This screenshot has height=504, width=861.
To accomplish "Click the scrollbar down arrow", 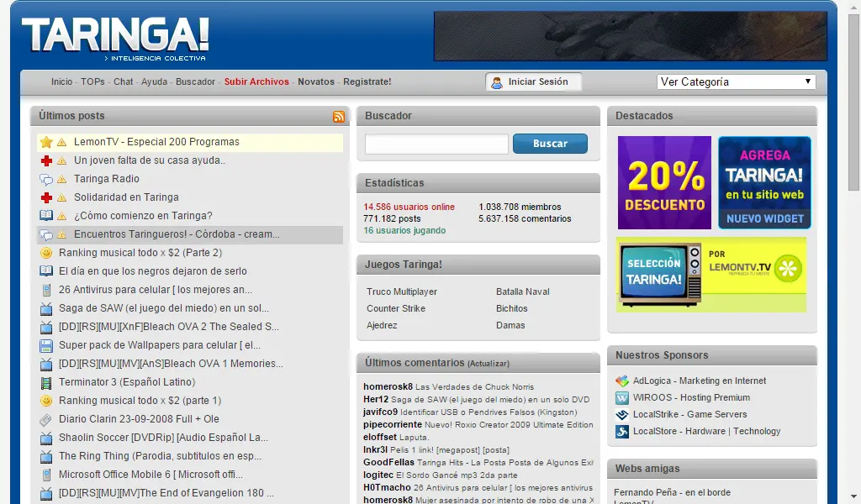I will (854, 497).
